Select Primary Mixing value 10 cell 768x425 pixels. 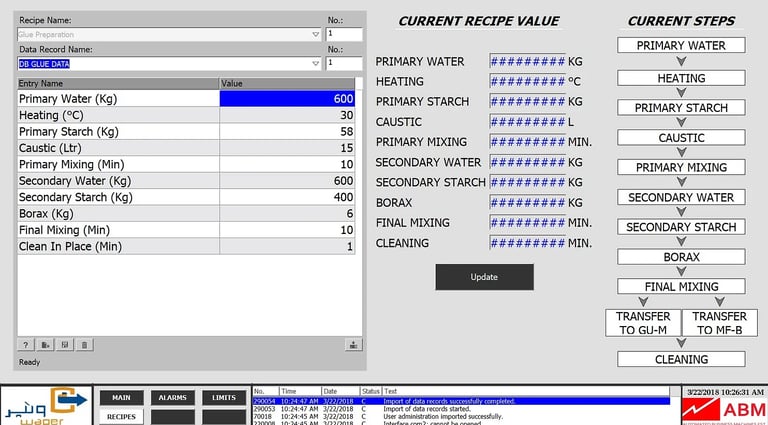click(x=287, y=165)
